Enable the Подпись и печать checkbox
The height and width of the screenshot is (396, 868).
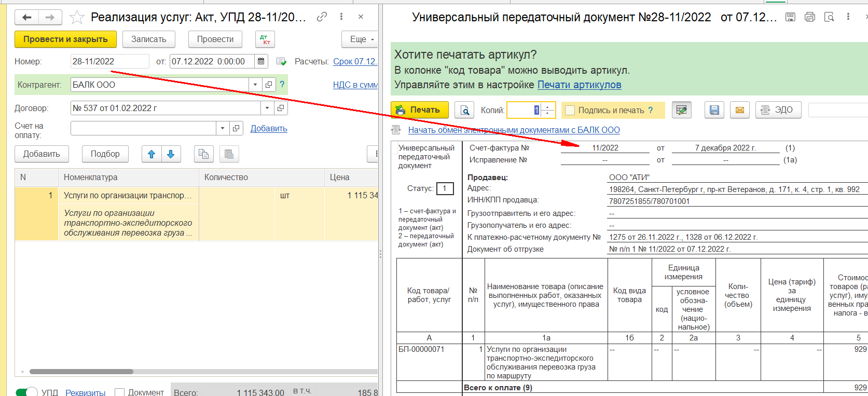[x=570, y=110]
